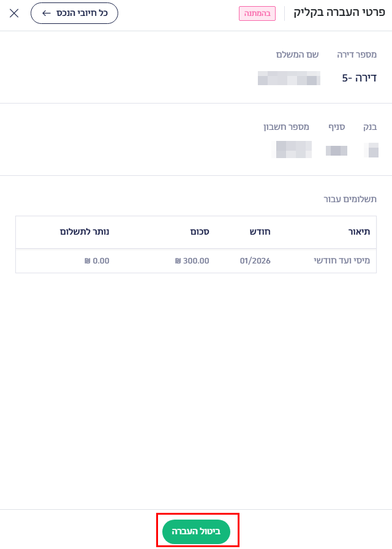Click the blurred bank value
This screenshot has height=549, width=392.
point(371,150)
